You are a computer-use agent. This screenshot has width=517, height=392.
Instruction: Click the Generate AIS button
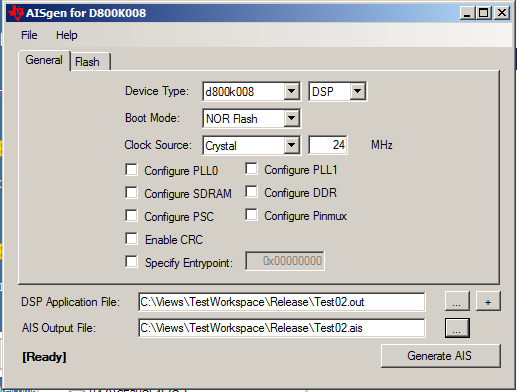440,356
